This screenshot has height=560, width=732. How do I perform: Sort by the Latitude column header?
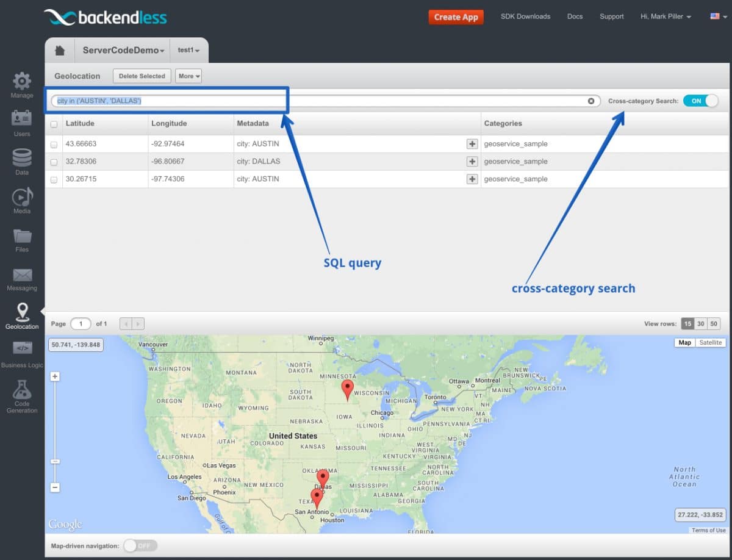[x=80, y=123]
